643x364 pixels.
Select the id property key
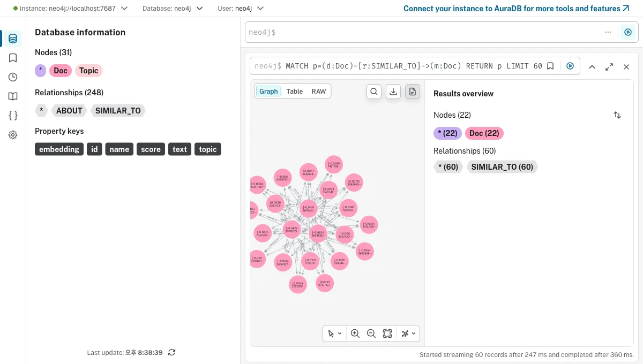(x=94, y=149)
